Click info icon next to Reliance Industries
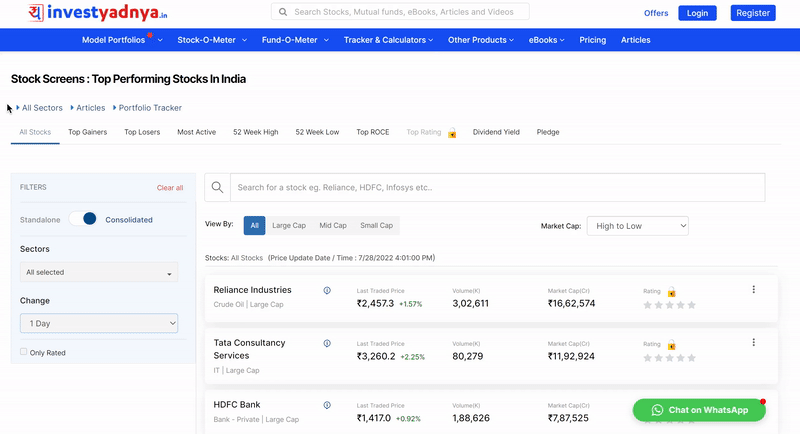 pyautogui.click(x=327, y=290)
